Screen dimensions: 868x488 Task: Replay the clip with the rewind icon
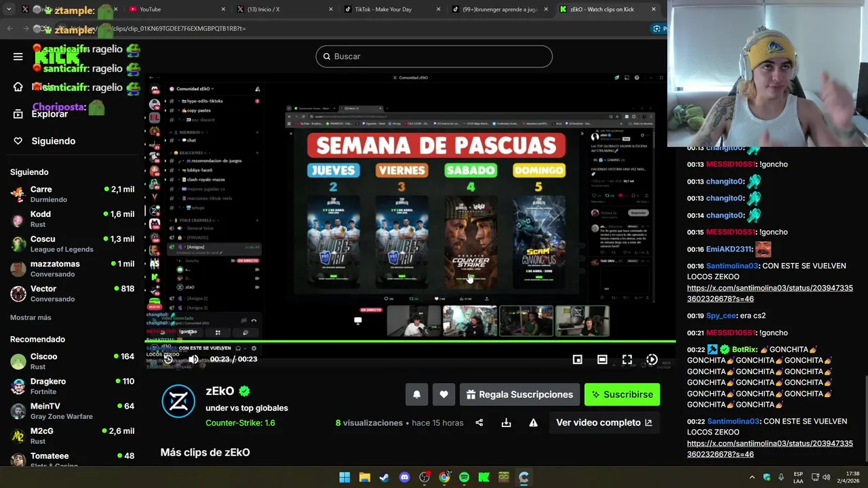click(168, 359)
